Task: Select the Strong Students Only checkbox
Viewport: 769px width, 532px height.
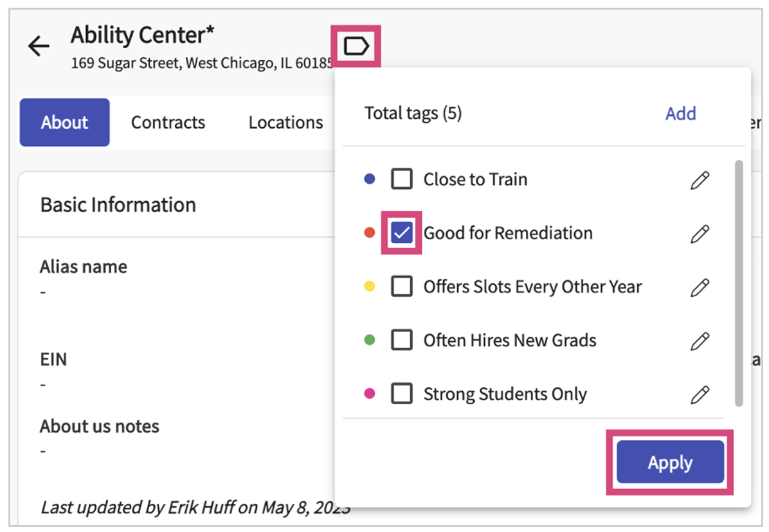Action: tap(402, 394)
